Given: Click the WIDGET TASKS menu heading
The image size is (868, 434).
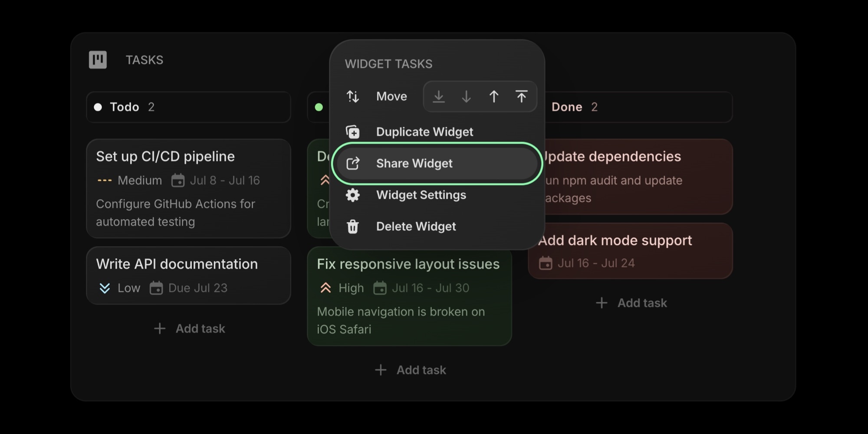Looking at the screenshot, I should click(388, 64).
